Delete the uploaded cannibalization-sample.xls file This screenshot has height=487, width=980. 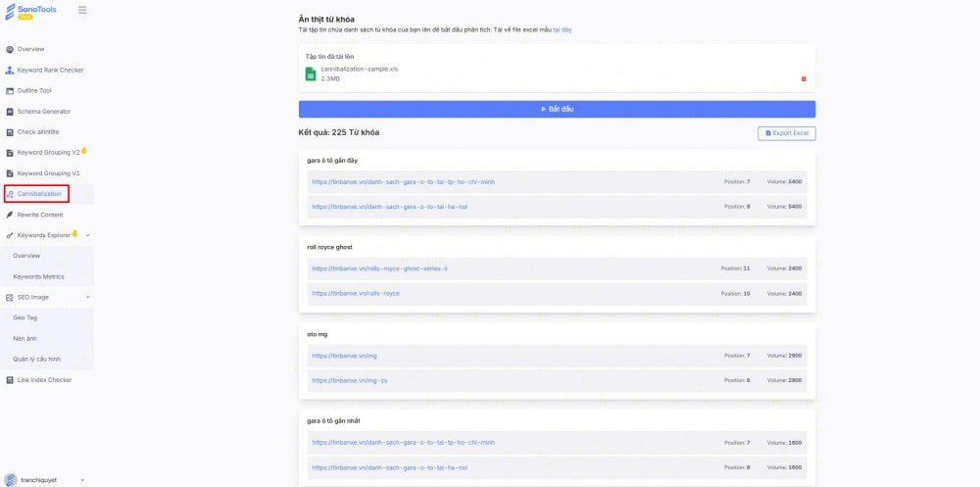[804, 78]
